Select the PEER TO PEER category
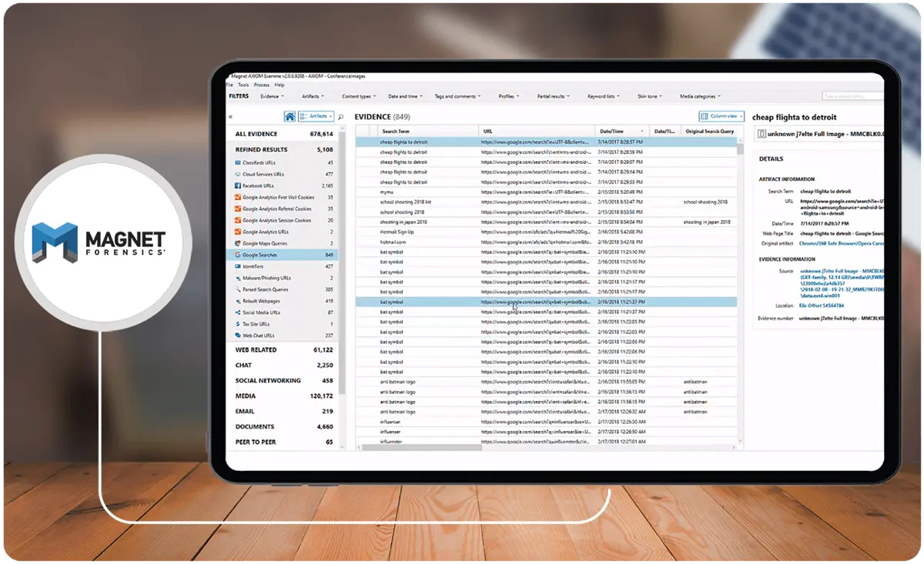 (284, 442)
